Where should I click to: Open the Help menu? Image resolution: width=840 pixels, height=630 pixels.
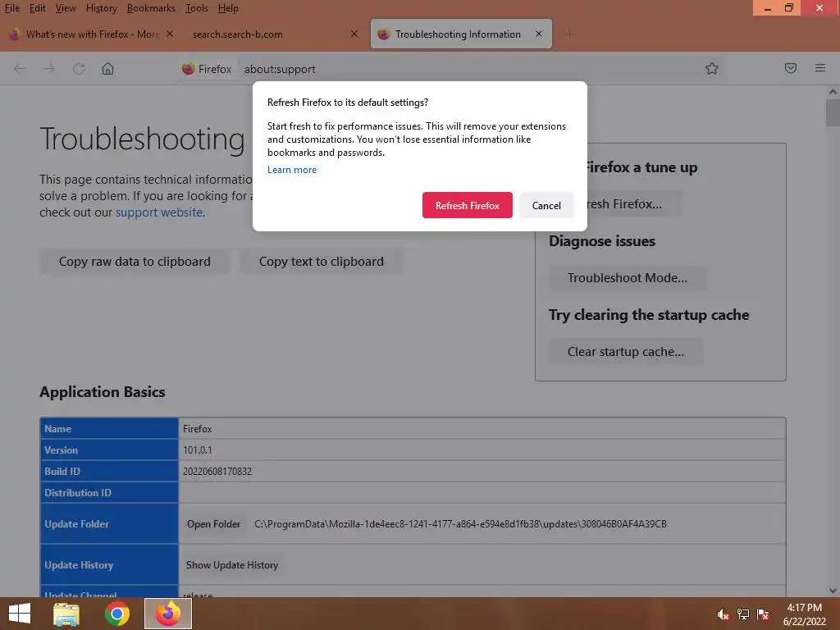tap(228, 8)
